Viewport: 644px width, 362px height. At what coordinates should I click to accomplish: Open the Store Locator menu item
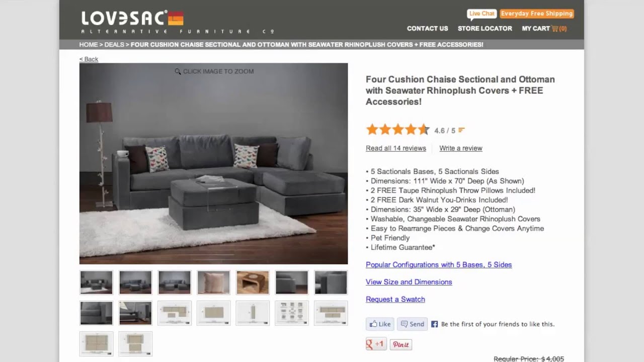click(x=485, y=29)
